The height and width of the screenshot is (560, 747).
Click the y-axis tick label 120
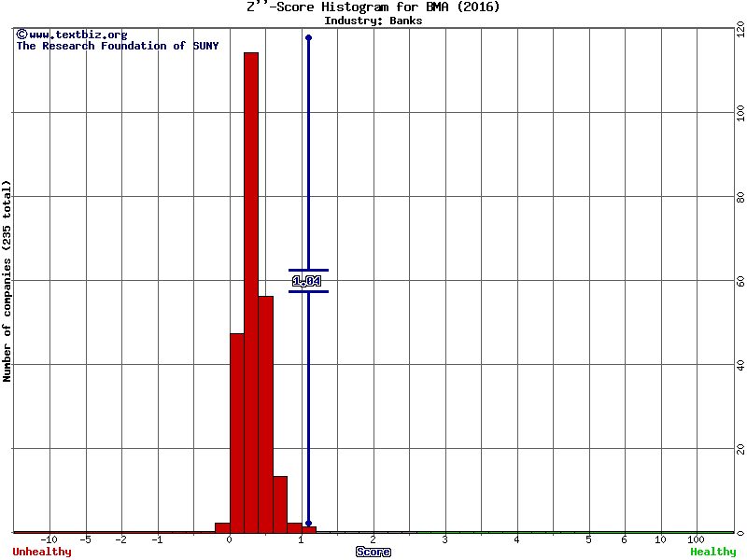tap(740, 30)
